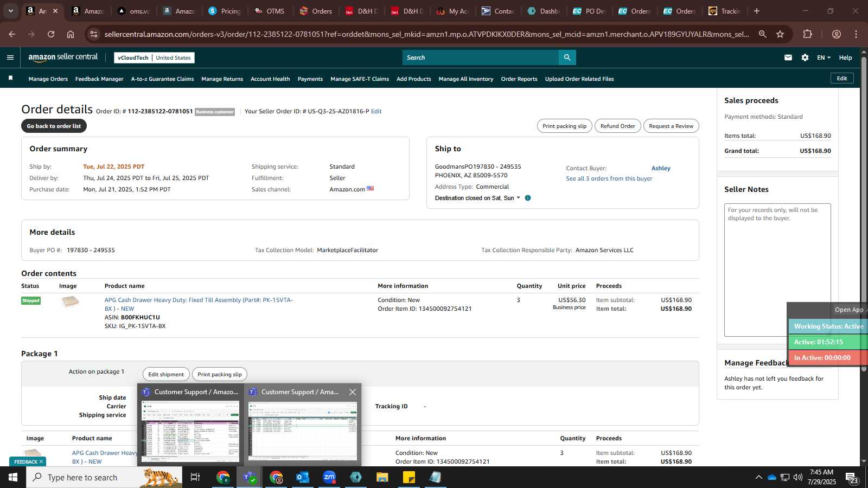
Task: Click the bookmark flag icon
Action: 10,79
